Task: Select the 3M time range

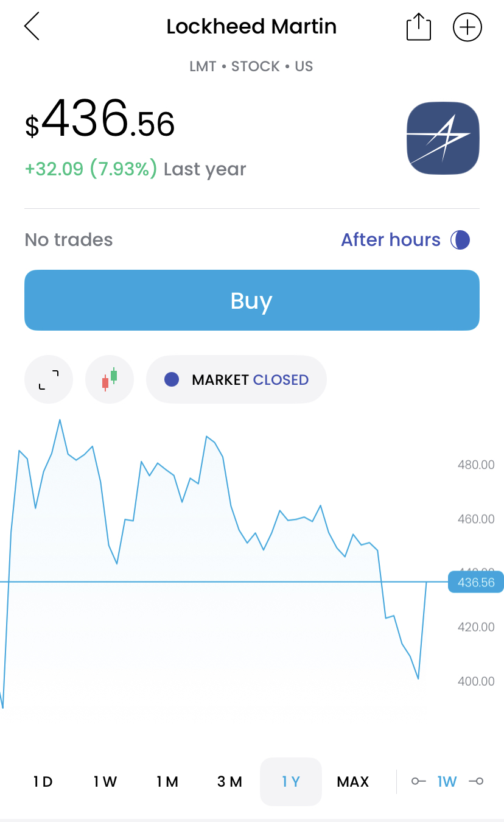Action: click(x=229, y=781)
